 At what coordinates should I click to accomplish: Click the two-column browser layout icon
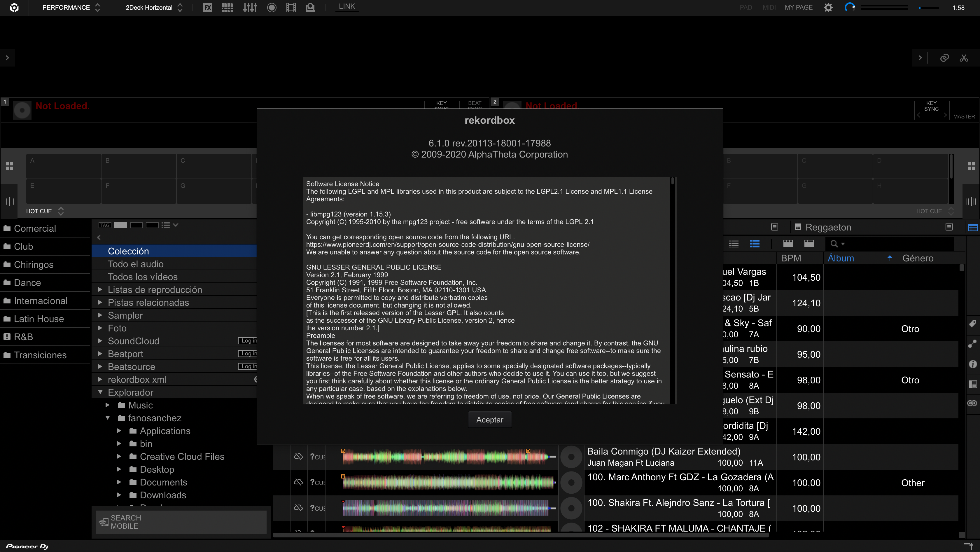(809, 244)
